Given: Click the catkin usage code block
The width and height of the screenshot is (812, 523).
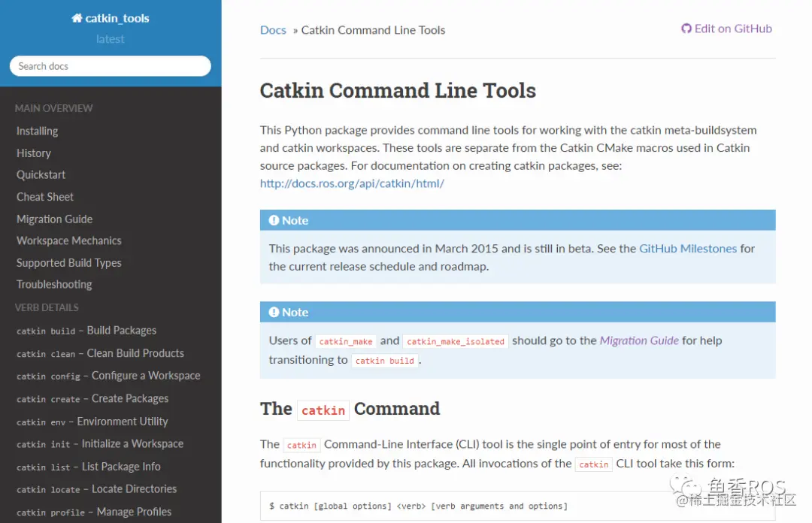Looking at the screenshot, I should pyautogui.click(x=518, y=506).
